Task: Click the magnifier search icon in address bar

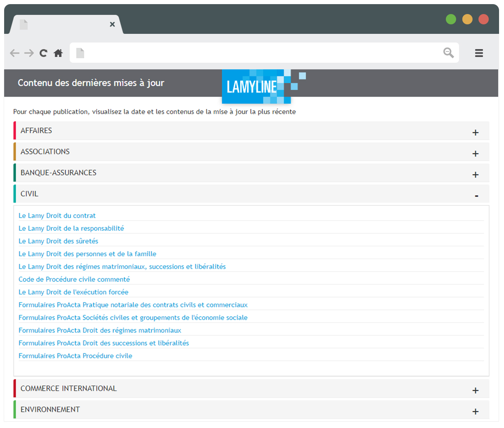Action: 448,53
